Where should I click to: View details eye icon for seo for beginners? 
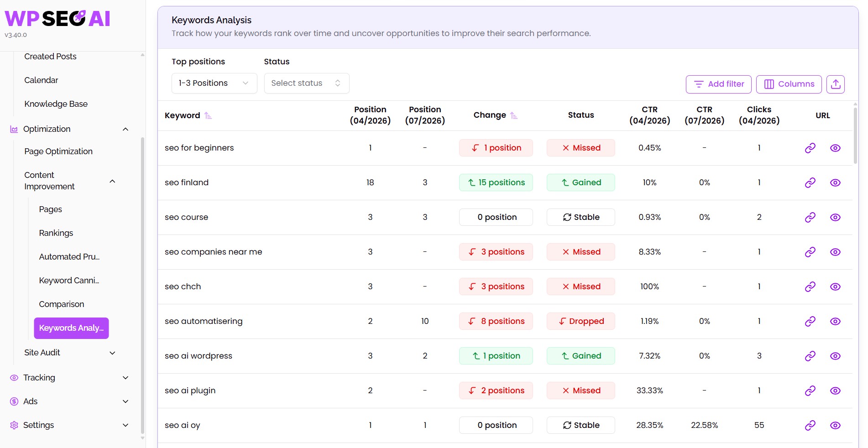tap(835, 148)
